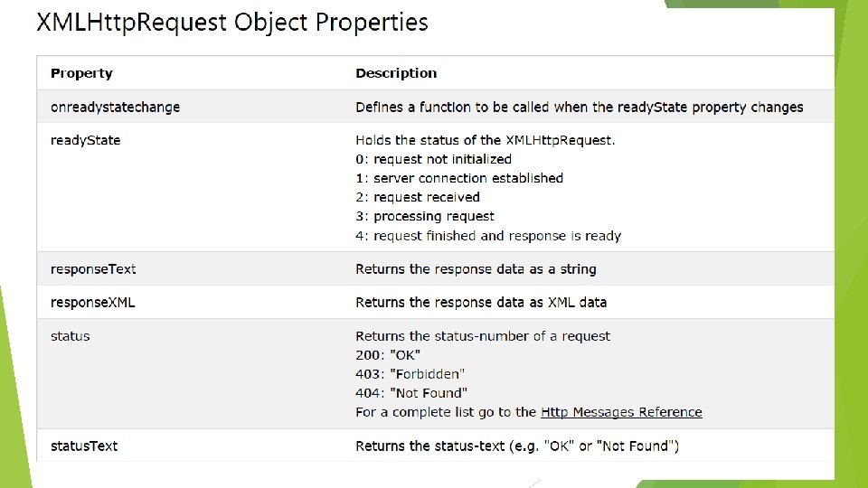The height and width of the screenshot is (488, 868).
Task: Click the 200: "OK" status line
Action: click(388, 355)
